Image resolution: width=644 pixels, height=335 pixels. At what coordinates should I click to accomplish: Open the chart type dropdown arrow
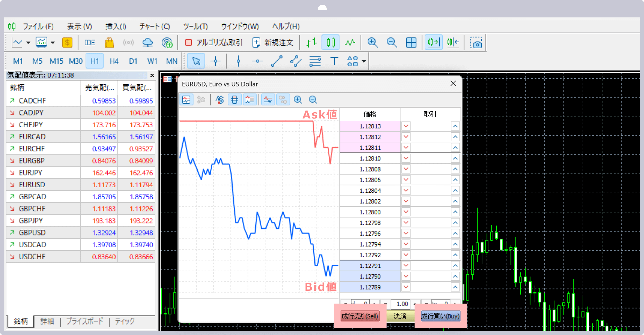(28, 43)
